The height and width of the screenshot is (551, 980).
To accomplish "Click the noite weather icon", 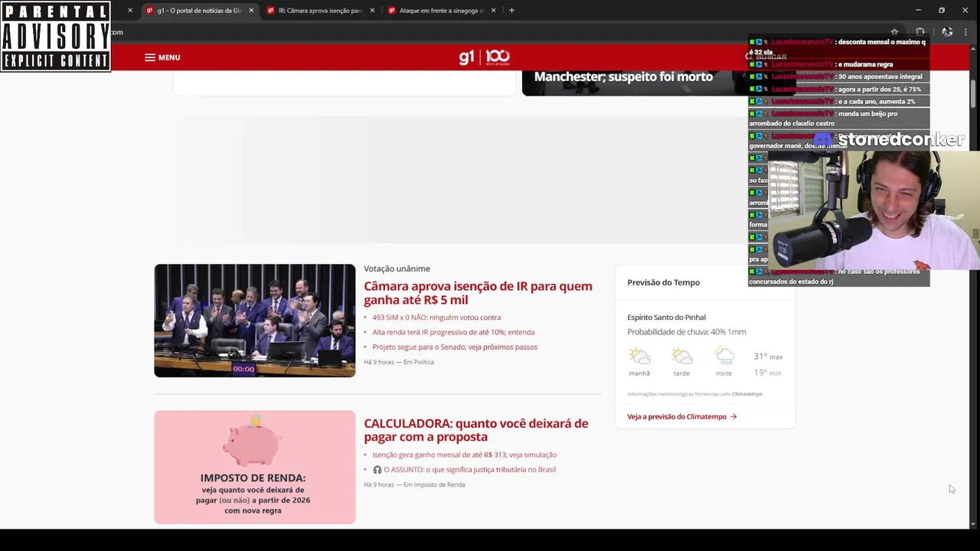I will click(724, 357).
